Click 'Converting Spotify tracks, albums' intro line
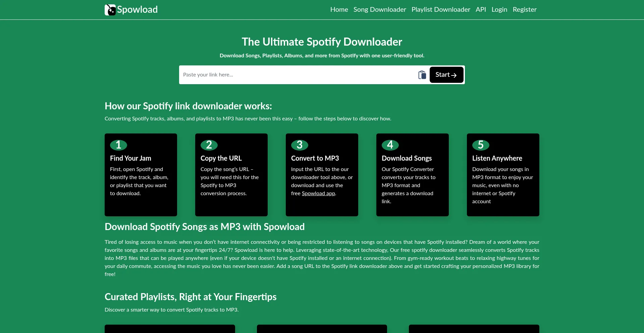This screenshot has width=644, height=333. (x=248, y=119)
